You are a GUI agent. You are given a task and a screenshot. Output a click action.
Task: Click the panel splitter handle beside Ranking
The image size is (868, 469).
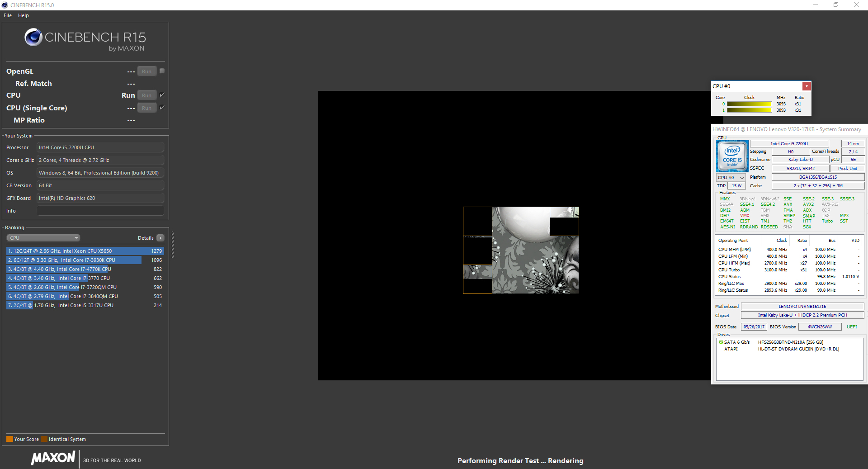pos(173,245)
